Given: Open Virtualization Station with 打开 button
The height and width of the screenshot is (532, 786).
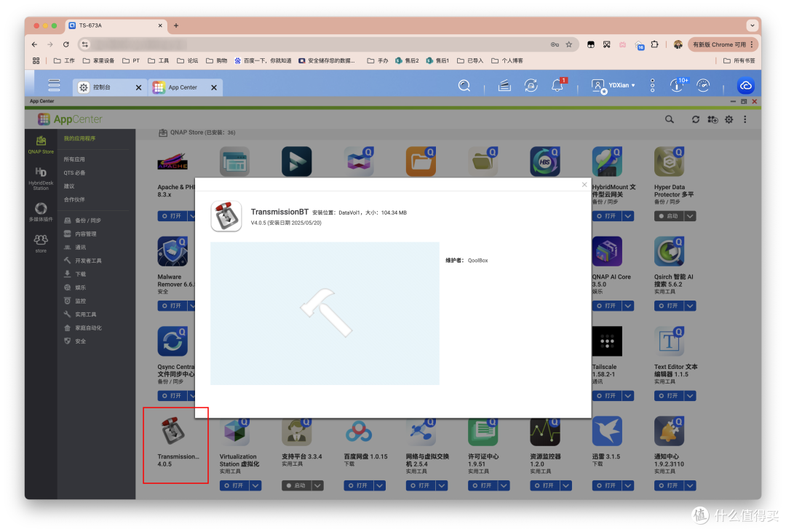Looking at the screenshot, I should [x=234, y=485].
